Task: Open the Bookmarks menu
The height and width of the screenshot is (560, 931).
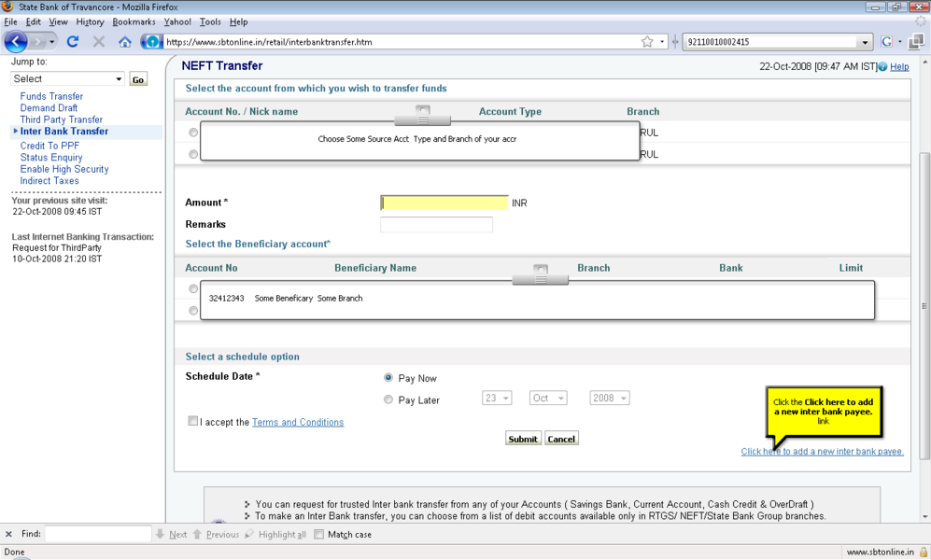Action: tap(134, 21)
